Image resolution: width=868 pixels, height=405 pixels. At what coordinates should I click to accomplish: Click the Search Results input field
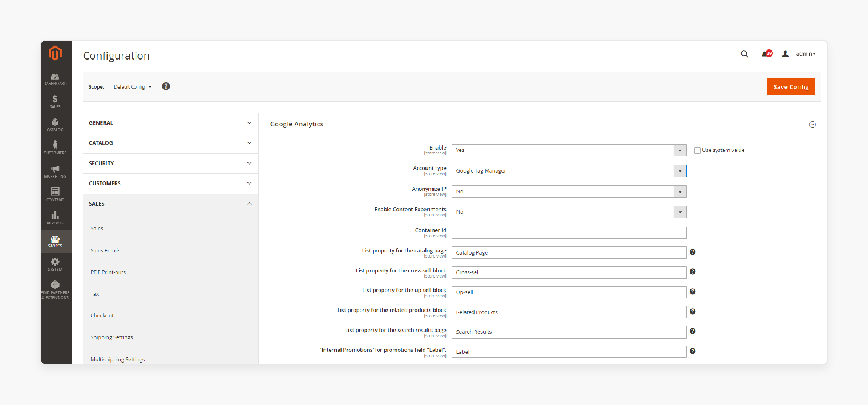[569, 332]
